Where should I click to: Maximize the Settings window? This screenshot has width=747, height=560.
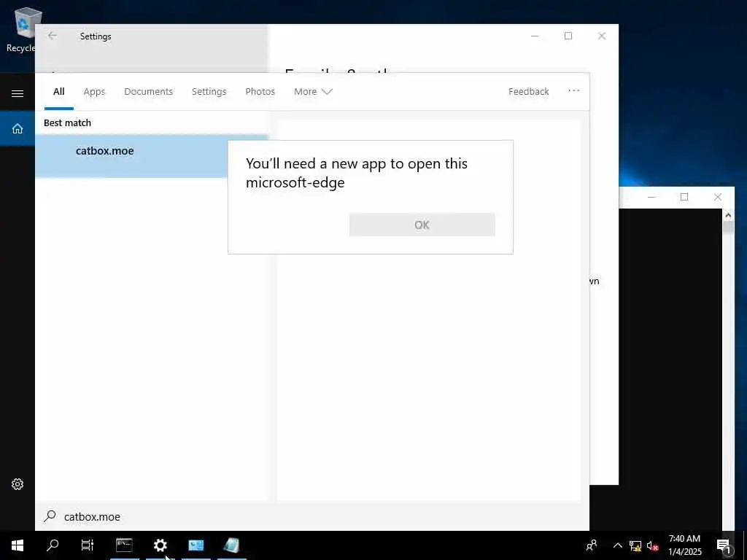click(x=568, y=36)
